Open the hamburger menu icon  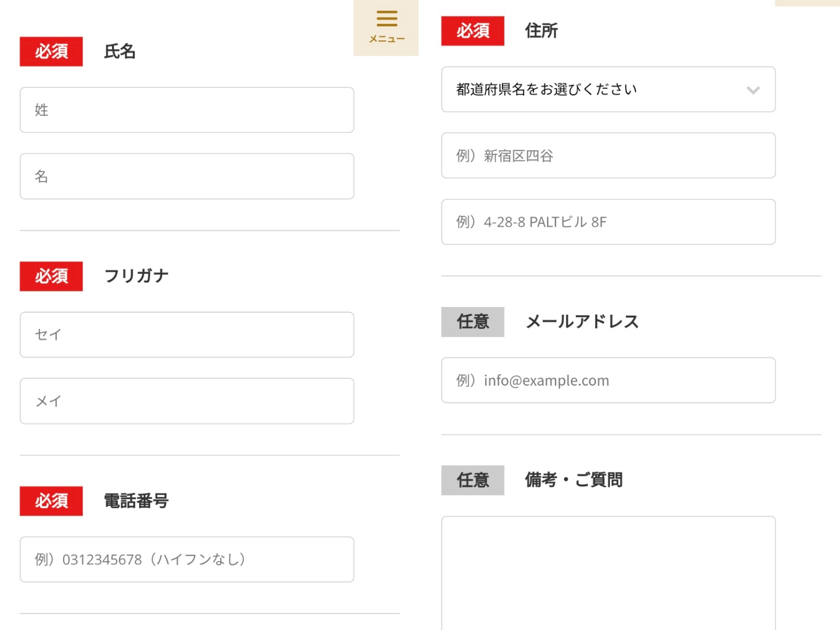(x=386, y=19)
